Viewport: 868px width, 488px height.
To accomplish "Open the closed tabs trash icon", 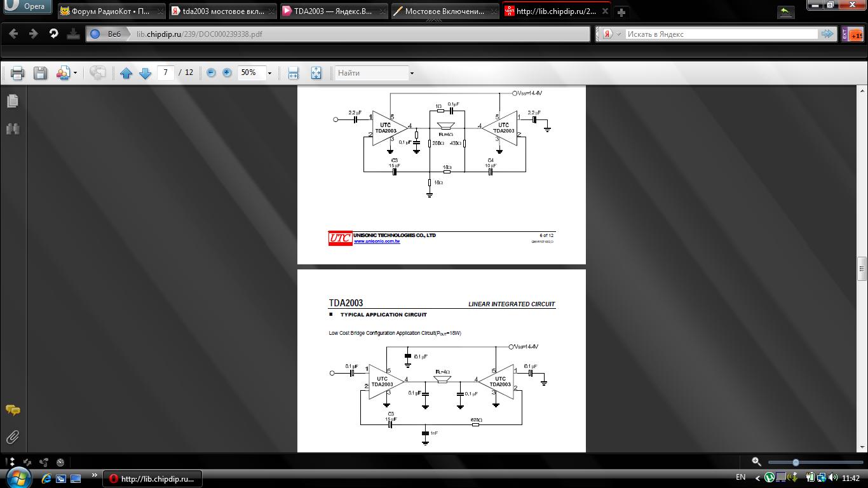I will click(786, 12).
